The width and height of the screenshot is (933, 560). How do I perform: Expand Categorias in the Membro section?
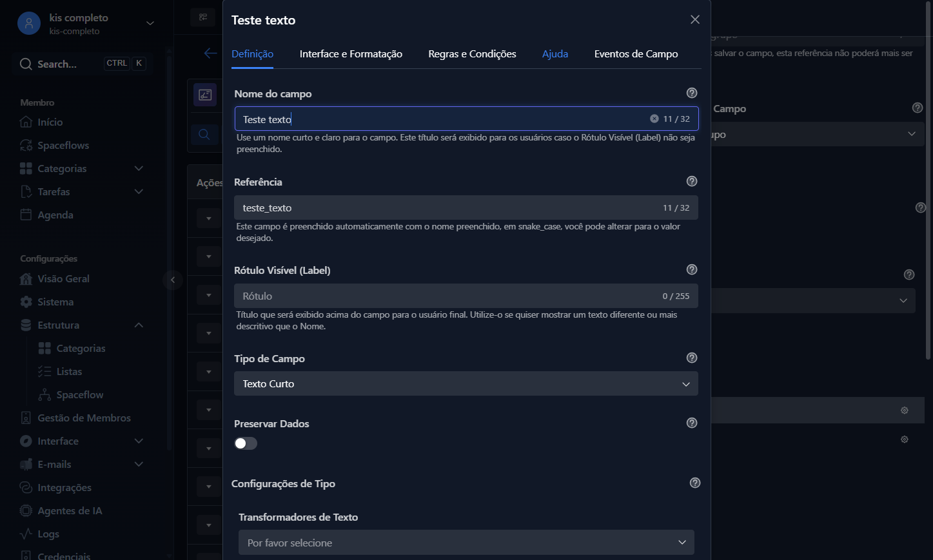pyautogui.click(x=139, y=168)
